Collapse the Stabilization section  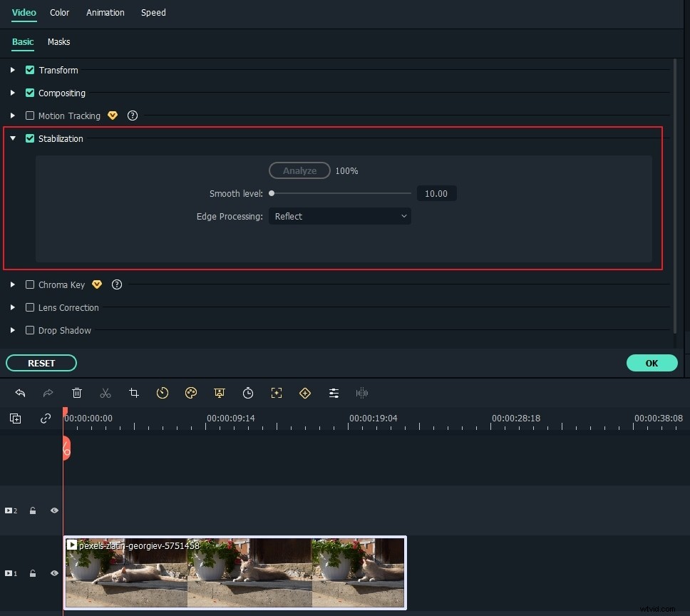(12, 138)
